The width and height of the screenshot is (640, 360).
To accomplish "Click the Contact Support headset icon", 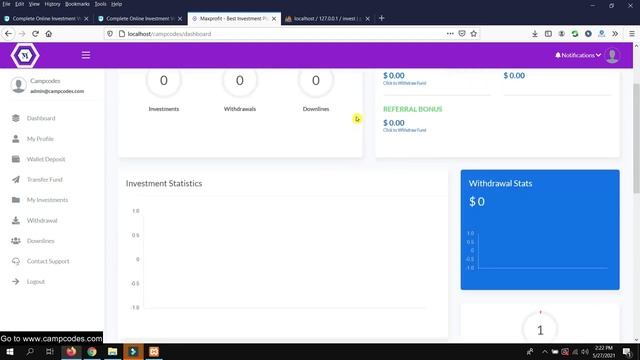I will [x=16, y=261].
